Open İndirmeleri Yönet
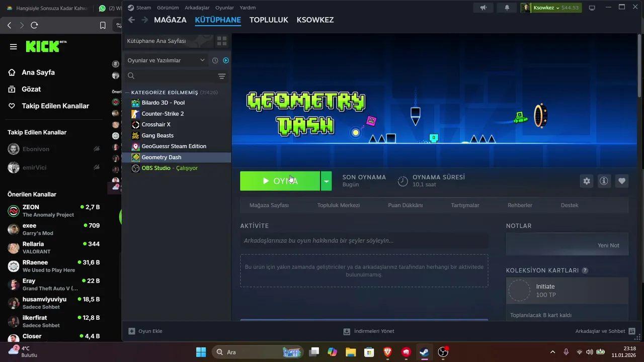 [x=369, y=331]
